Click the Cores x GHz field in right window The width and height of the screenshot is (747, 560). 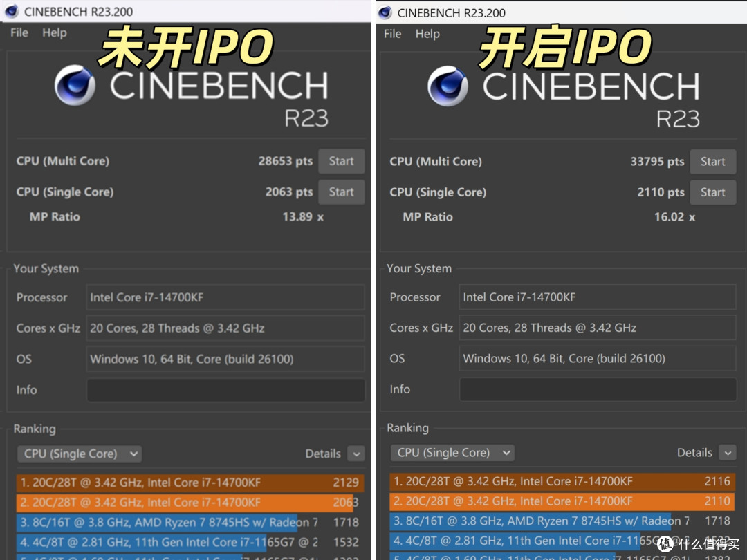click(598, 328)
